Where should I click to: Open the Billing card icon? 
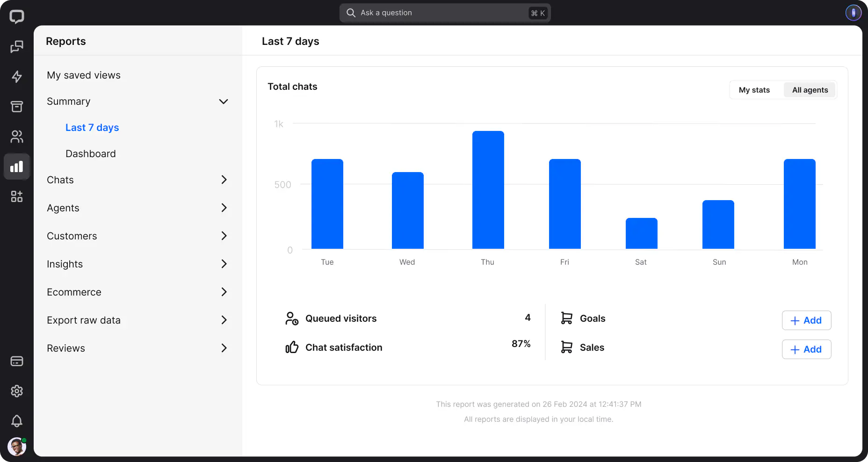(17, 361)
